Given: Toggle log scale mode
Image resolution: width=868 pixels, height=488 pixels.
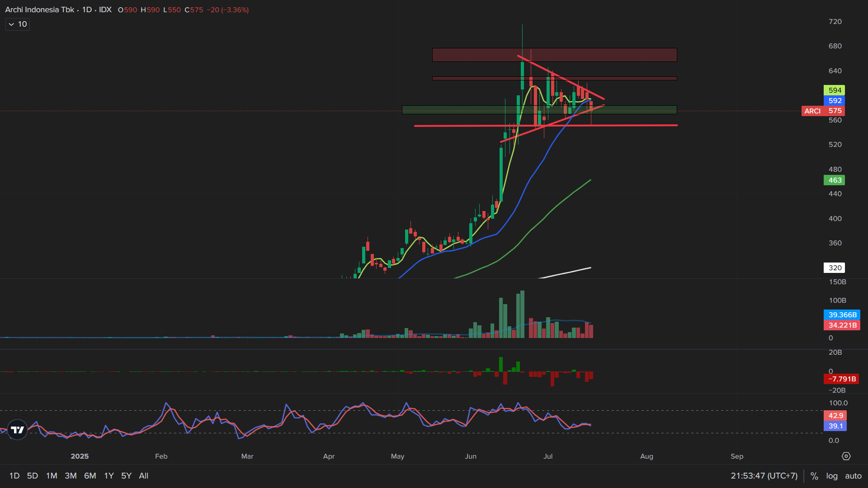Looking at the screenshot, I should coord(832,476).
